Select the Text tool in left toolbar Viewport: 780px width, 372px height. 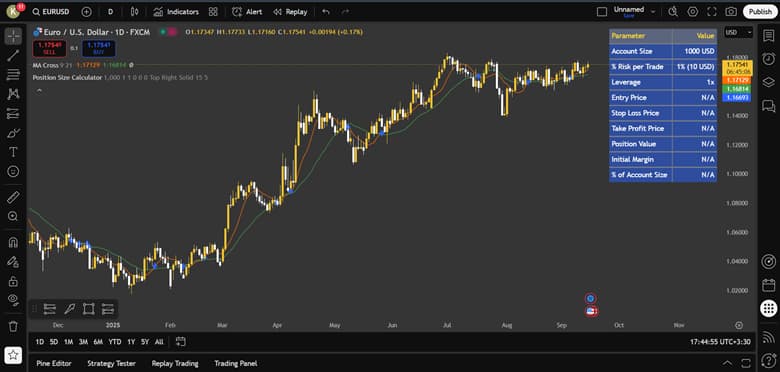13,152
